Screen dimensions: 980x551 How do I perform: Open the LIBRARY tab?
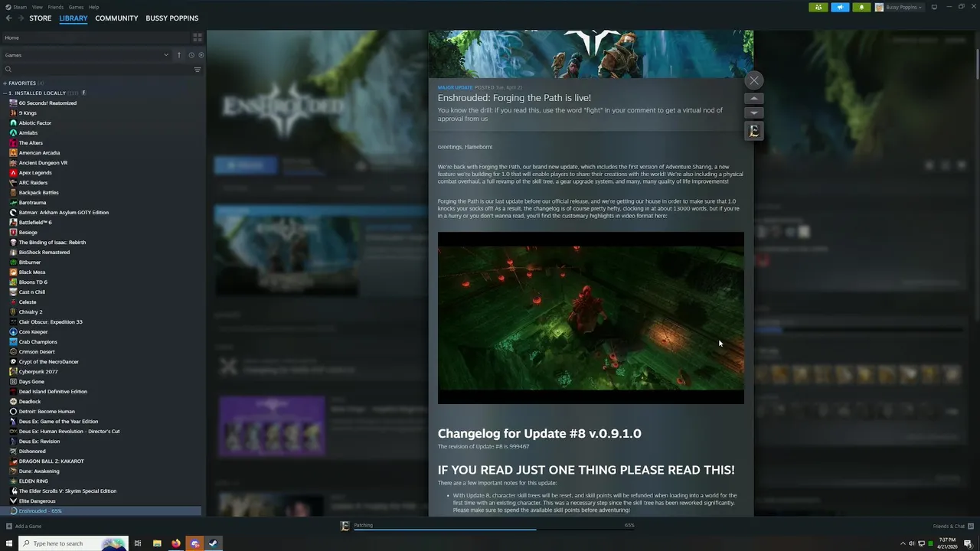[x=73, y=18]
